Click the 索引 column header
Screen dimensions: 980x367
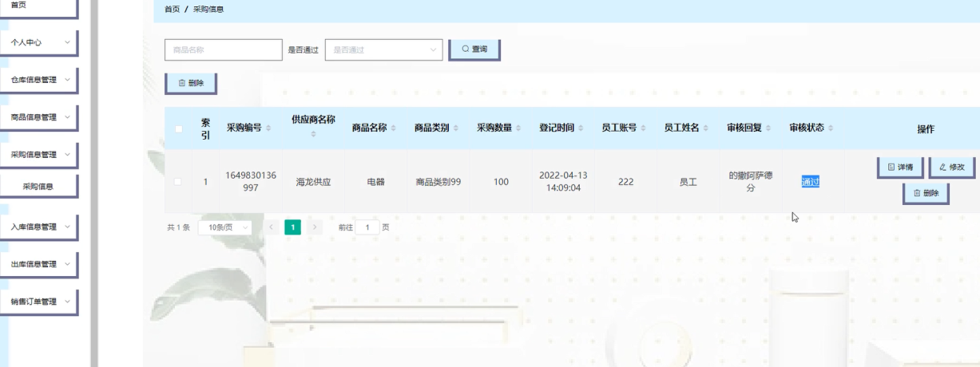click(205, 128)
